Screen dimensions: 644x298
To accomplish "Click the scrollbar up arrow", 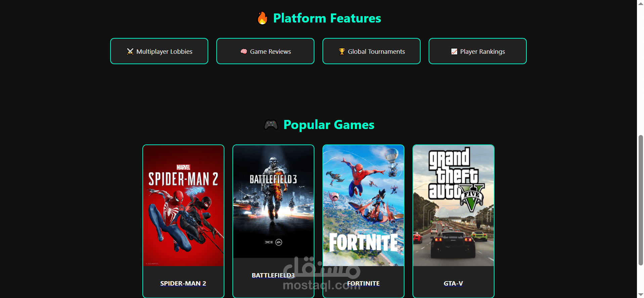I will [641, 3].
